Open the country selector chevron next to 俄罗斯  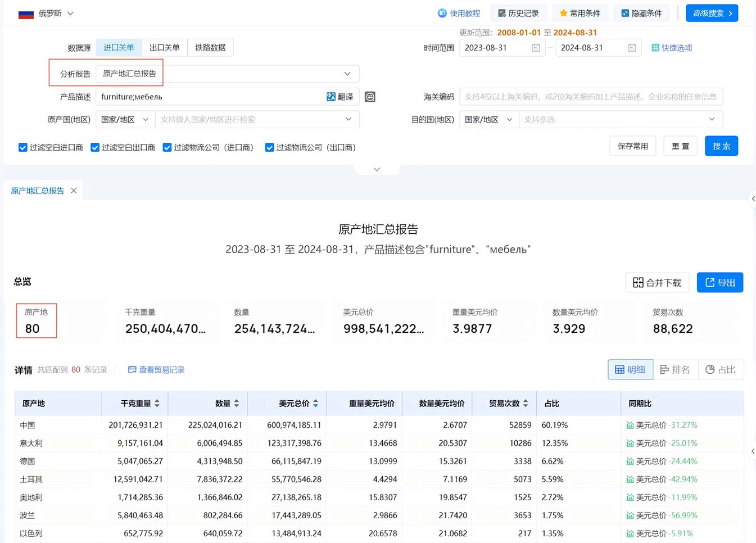pos(70,13)
